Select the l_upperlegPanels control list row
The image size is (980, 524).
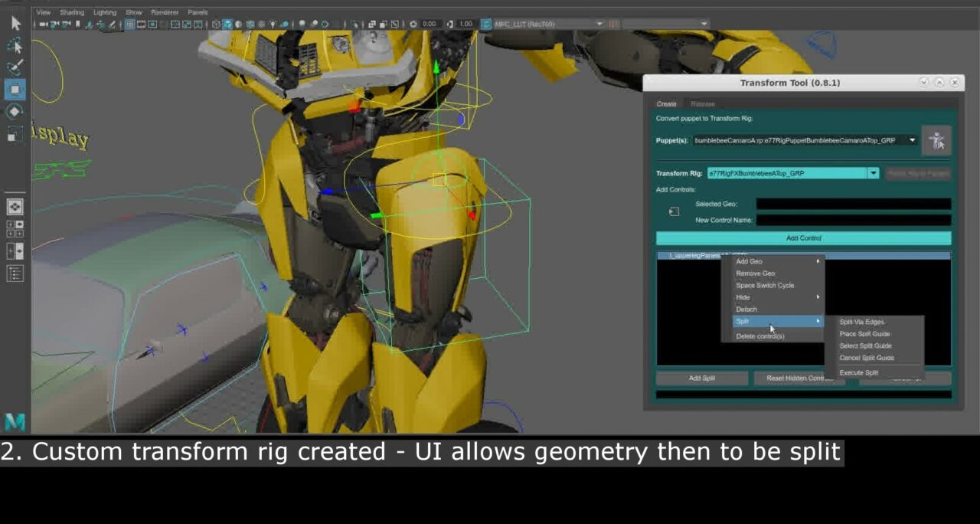(804, 255)
